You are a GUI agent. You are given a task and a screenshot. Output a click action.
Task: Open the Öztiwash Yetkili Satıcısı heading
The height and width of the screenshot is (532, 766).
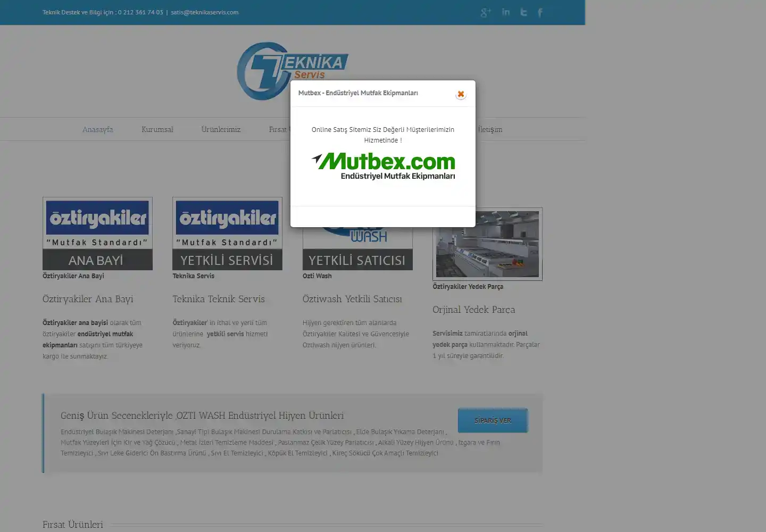tap(352, 299)
